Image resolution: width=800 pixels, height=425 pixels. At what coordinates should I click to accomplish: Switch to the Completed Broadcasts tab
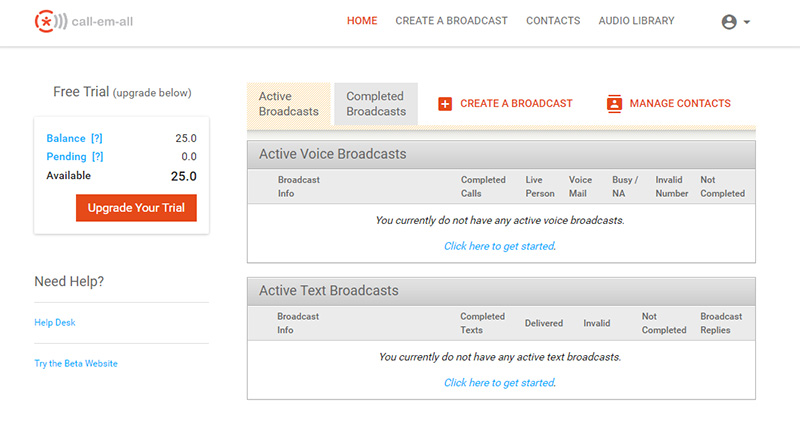(x=376, y=104)
